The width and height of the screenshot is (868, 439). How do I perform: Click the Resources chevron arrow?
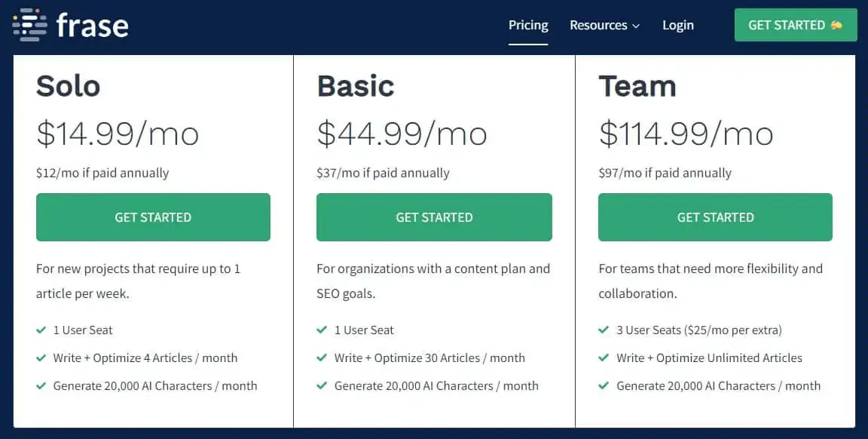pos(636,26)
